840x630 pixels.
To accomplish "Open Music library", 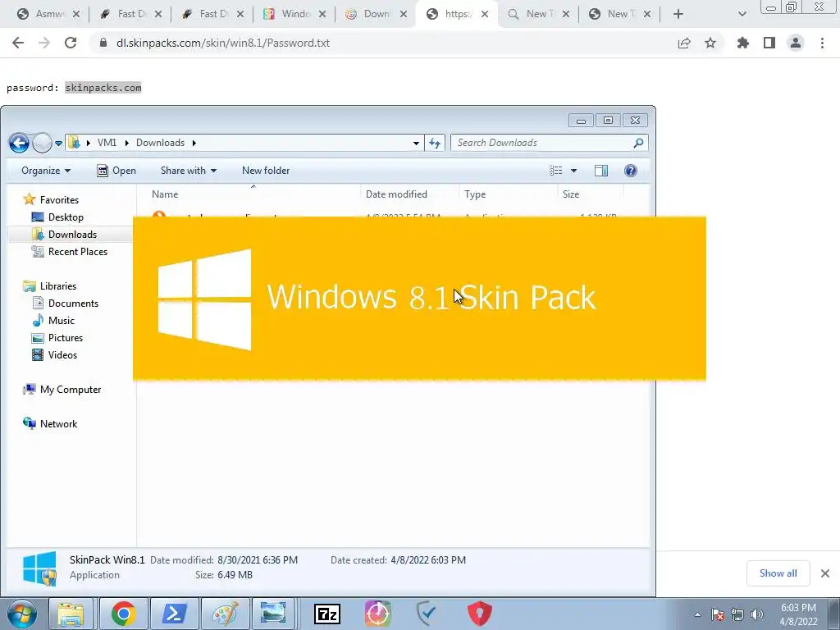I will (x=53, y=321).
